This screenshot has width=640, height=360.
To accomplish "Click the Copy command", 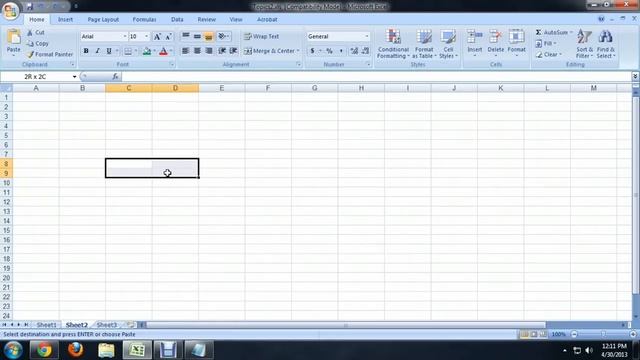I will click(38, 43).
